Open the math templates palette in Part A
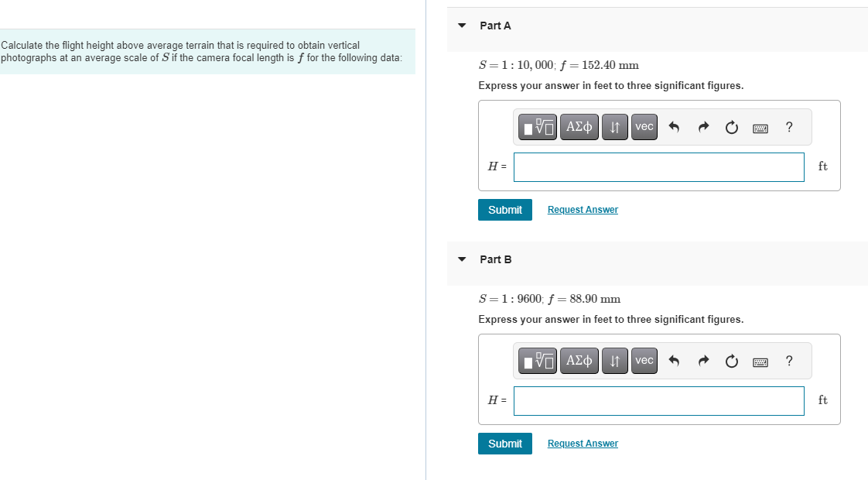Image resolution: width=868 pixels, height=480 pixels. click(x=537, y=126)
